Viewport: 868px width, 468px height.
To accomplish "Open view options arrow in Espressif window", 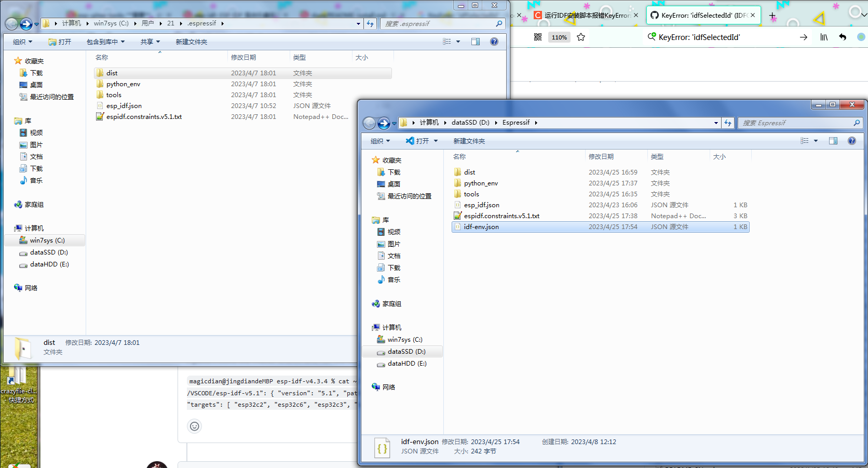I will click(816, 141).
